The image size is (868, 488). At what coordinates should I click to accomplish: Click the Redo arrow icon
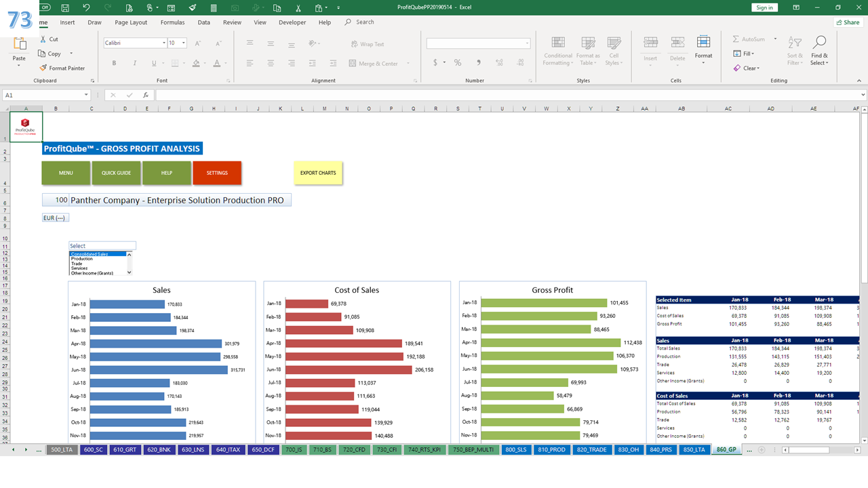(x=107, y=7)
